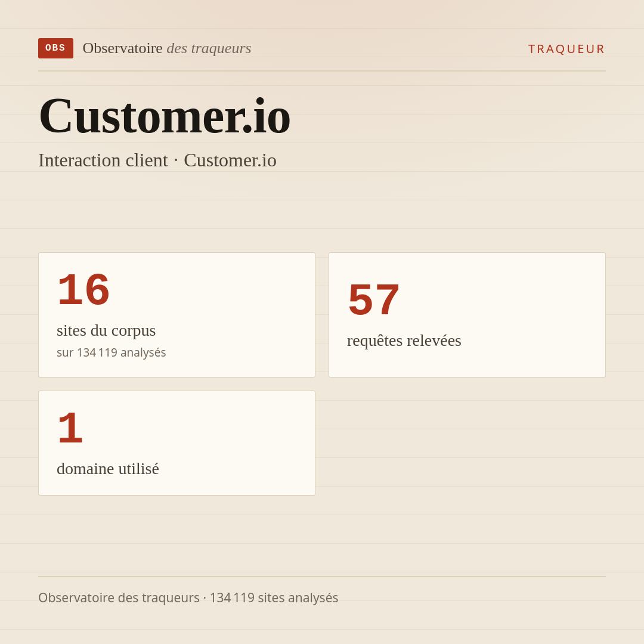Viewport: 644px width, 644px height.
Task: Click the number 16 statistic
Action: [x=84, y=290]
